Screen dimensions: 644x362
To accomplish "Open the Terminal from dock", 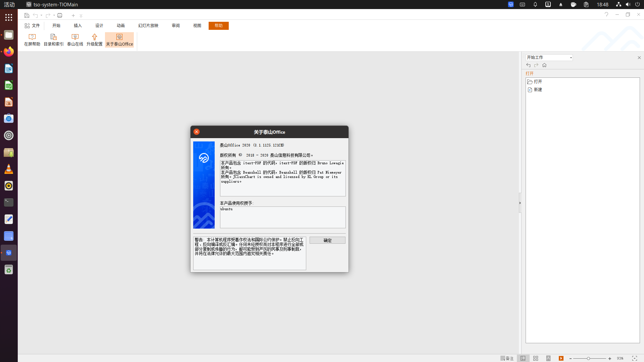I will click(9, 202).
